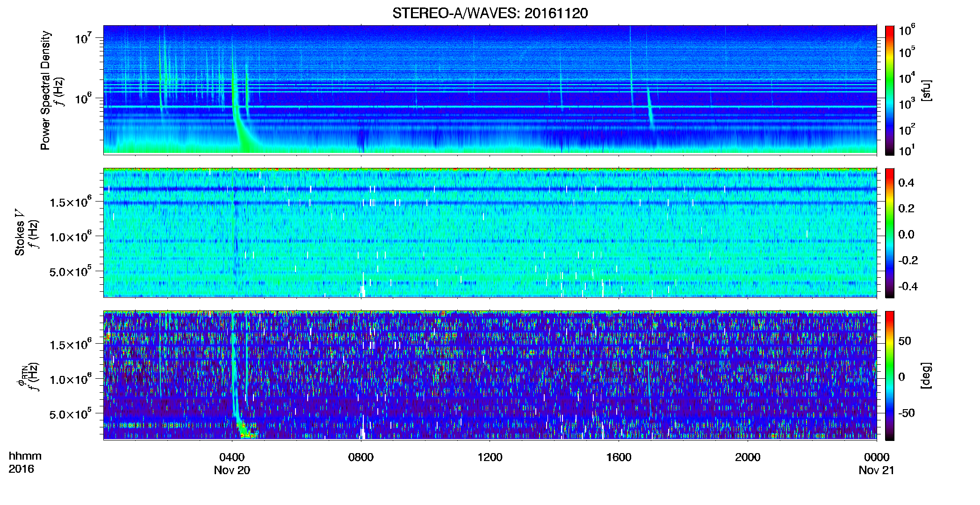This screenshot has width=980, height=505.
Task: Click the 5.0×10^5 tick label of Stokes panel
Action: pos(71,272)
